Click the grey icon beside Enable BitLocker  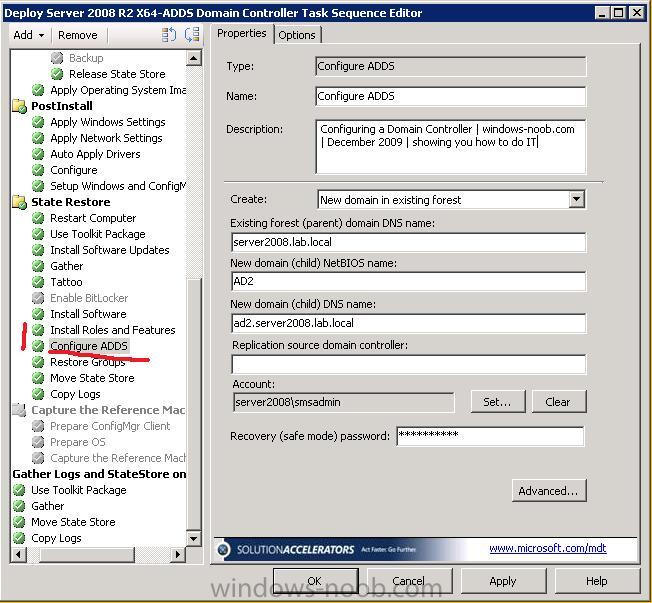(x=38, y=298)
